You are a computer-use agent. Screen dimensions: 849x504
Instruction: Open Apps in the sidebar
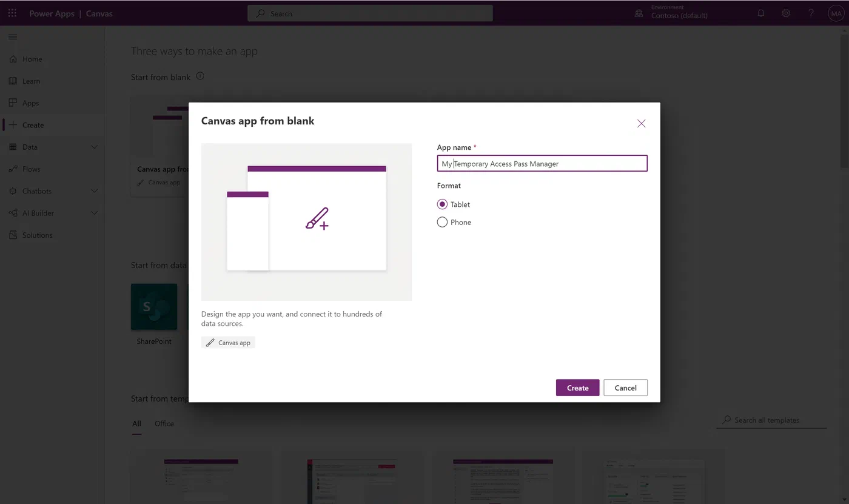click(x=52, y=102)
